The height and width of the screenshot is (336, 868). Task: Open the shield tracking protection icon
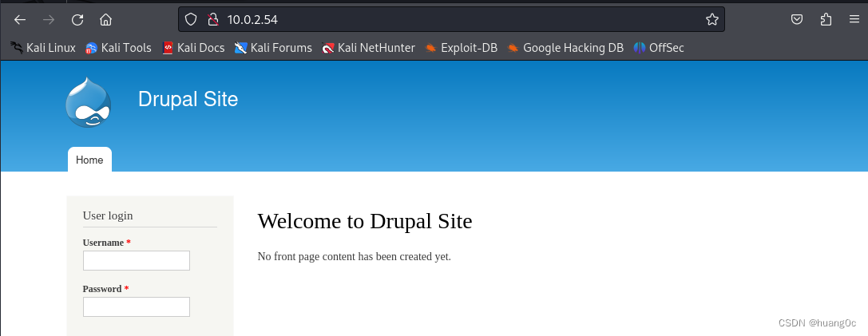(x=191, y=20)
